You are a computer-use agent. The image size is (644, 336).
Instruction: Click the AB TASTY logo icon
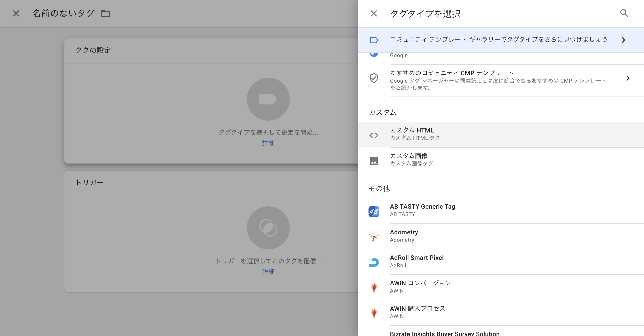coord(374,211)
